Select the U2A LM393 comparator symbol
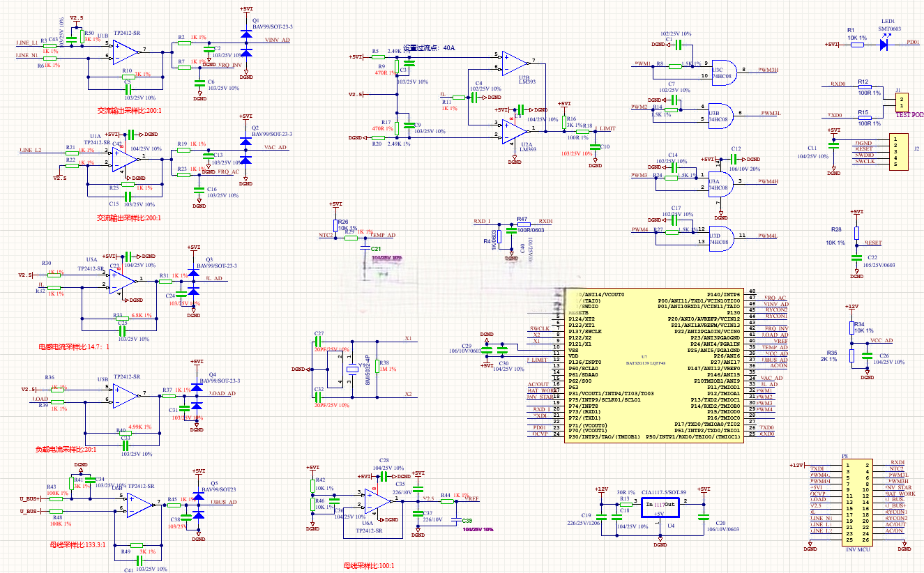The width and height of the screenshot is (924, 573). (x=515, y=130)
